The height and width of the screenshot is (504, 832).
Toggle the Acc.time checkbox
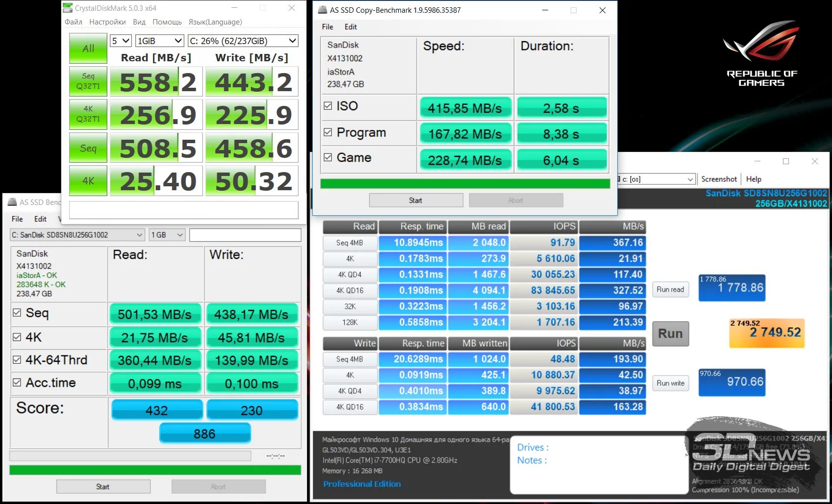click(17, 382)
